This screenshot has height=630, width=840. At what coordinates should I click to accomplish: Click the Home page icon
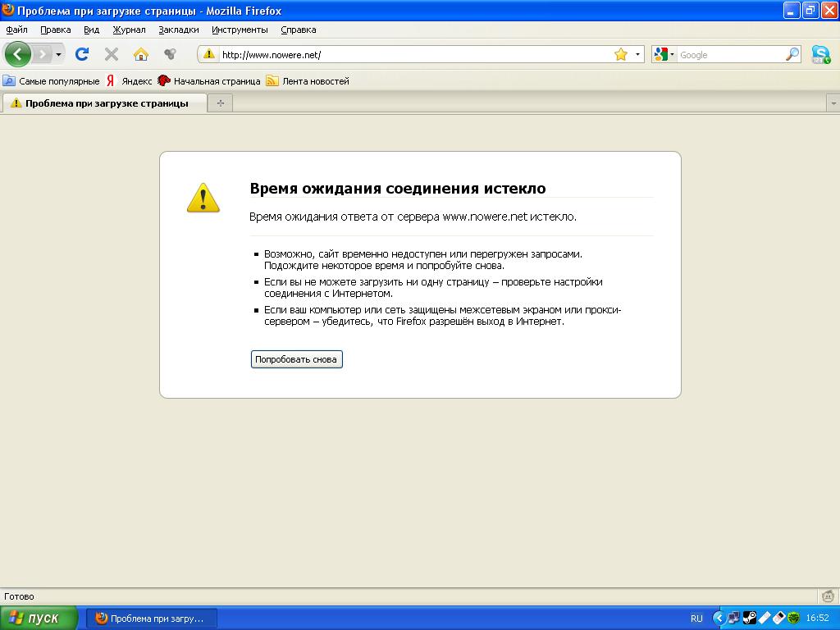pos(141,54)
